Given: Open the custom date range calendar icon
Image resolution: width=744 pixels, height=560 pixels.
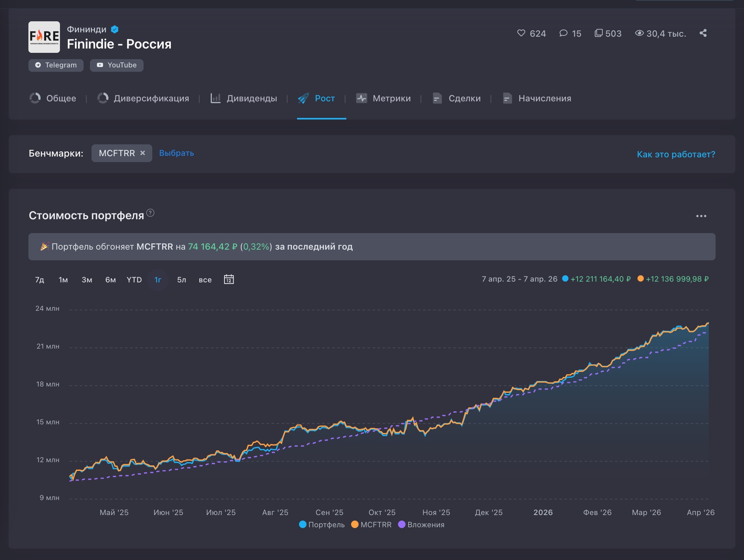Looking at the screenshot, I should [x=229, y=280].
